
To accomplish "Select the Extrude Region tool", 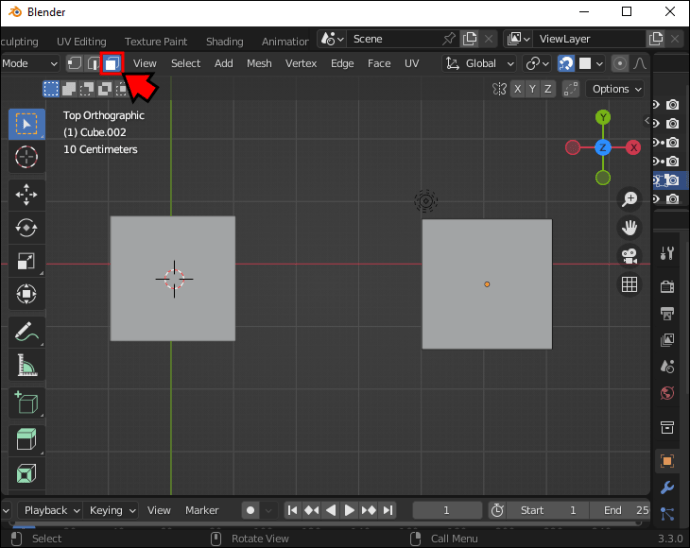I will point(26,439).
